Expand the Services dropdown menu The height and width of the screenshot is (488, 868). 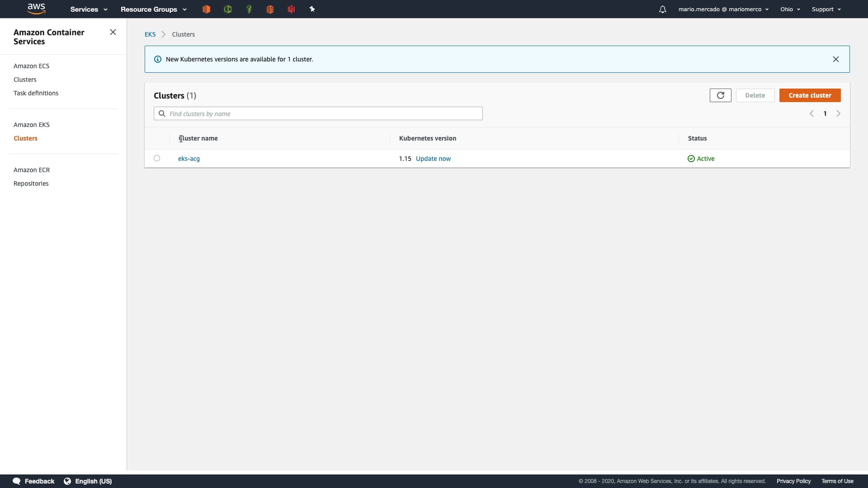coord(89,9)
